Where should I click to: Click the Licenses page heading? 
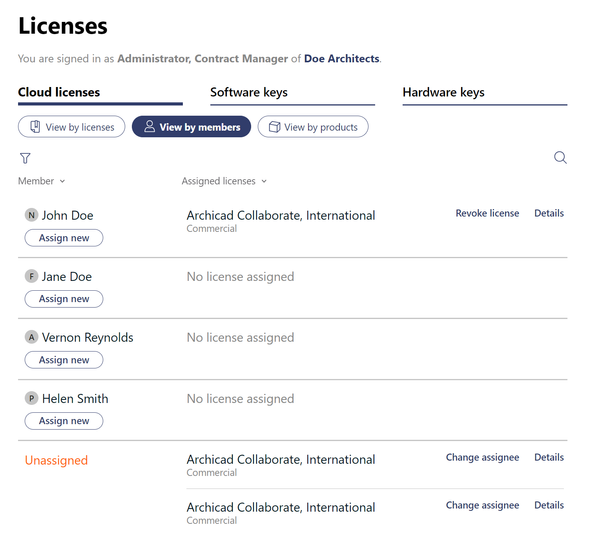[63, 26]
